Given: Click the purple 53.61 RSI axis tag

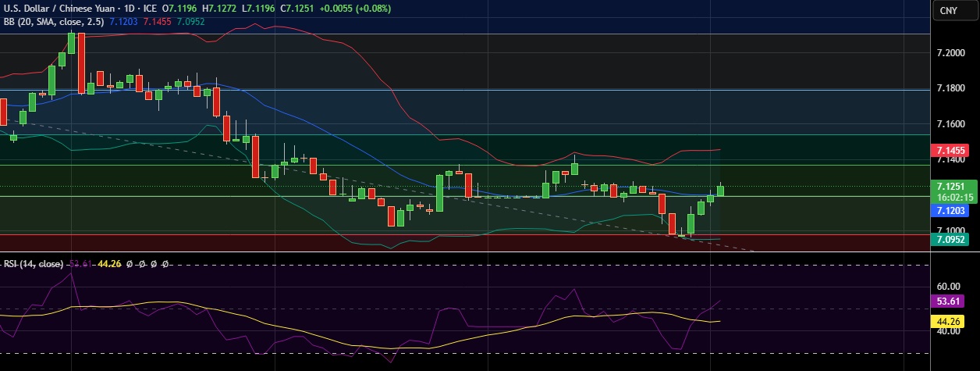Looking at the screenshot, I should [x=952, y=301].
